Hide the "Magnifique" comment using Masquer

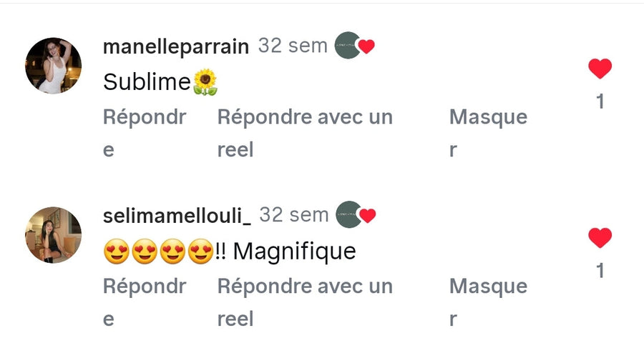coord(488,287)
